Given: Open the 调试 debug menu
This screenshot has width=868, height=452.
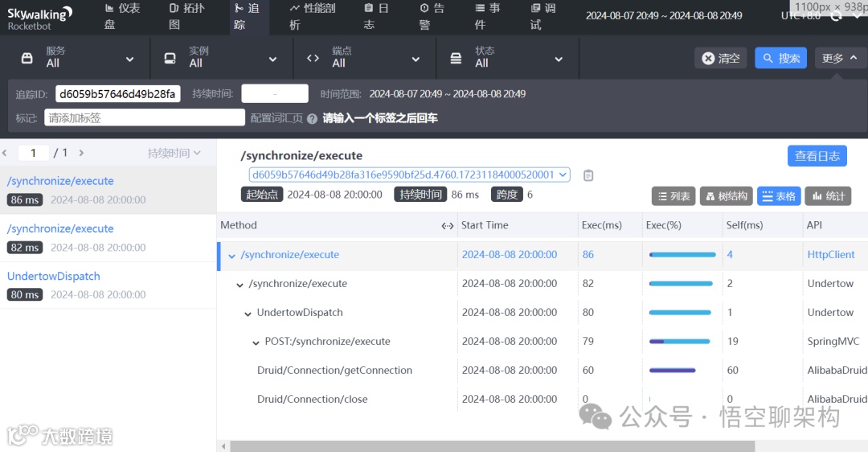Looking at the screenshot, I should pos(543,16).
